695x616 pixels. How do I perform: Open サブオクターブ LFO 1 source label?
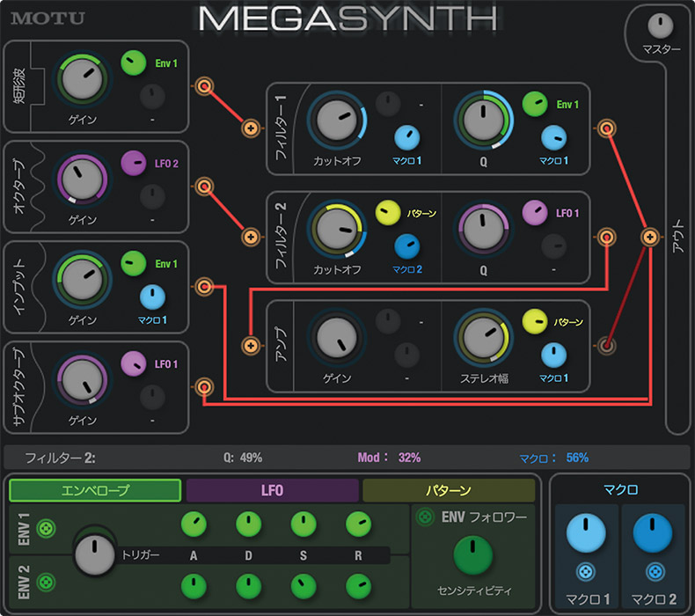(166, 364)
